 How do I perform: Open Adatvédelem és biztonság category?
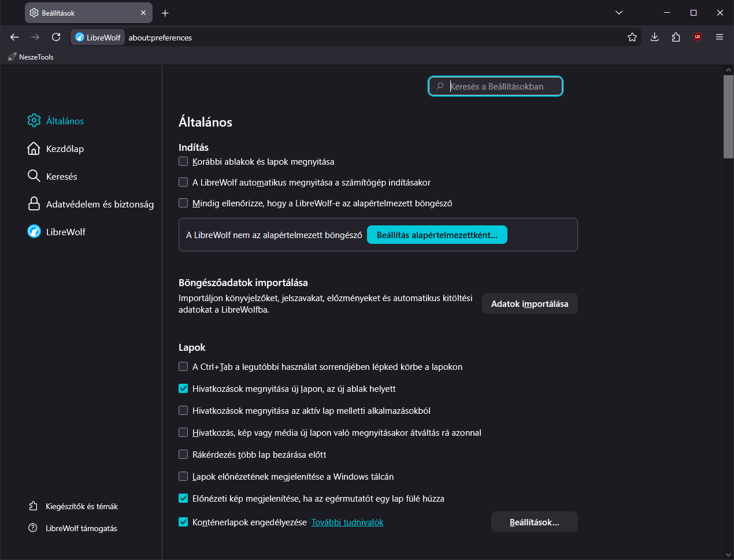pyautogui.click(x=91, y=204)
